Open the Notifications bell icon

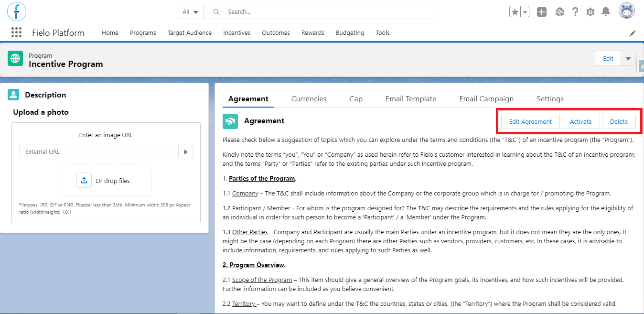(606, 11)
